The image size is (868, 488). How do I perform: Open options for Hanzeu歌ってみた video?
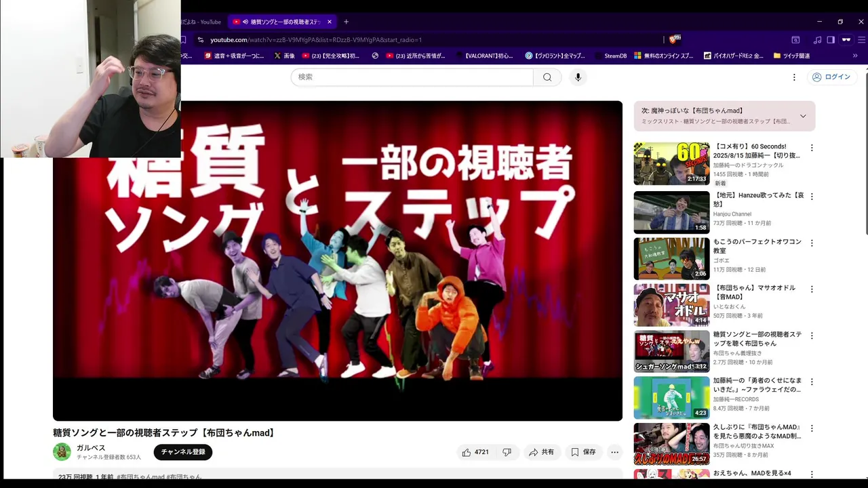(812, 197)
